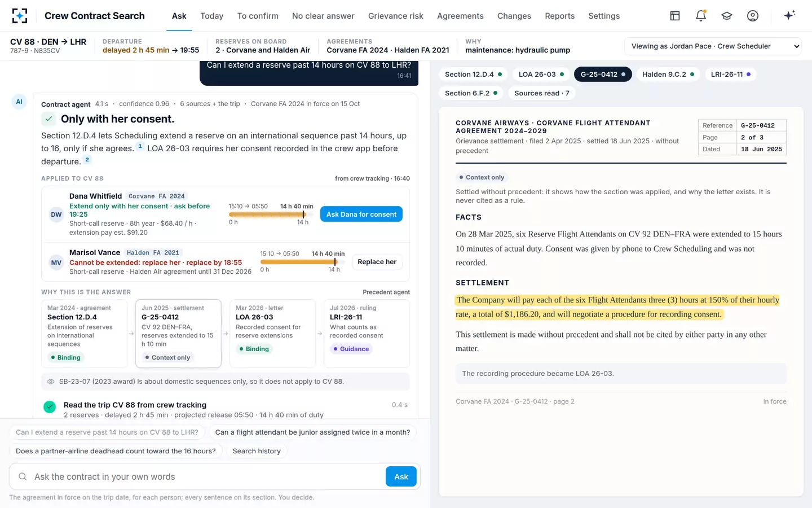Select the LOA 26-03 source chip
This screenshot has height=508, width=812.
[x=541, y=74]
